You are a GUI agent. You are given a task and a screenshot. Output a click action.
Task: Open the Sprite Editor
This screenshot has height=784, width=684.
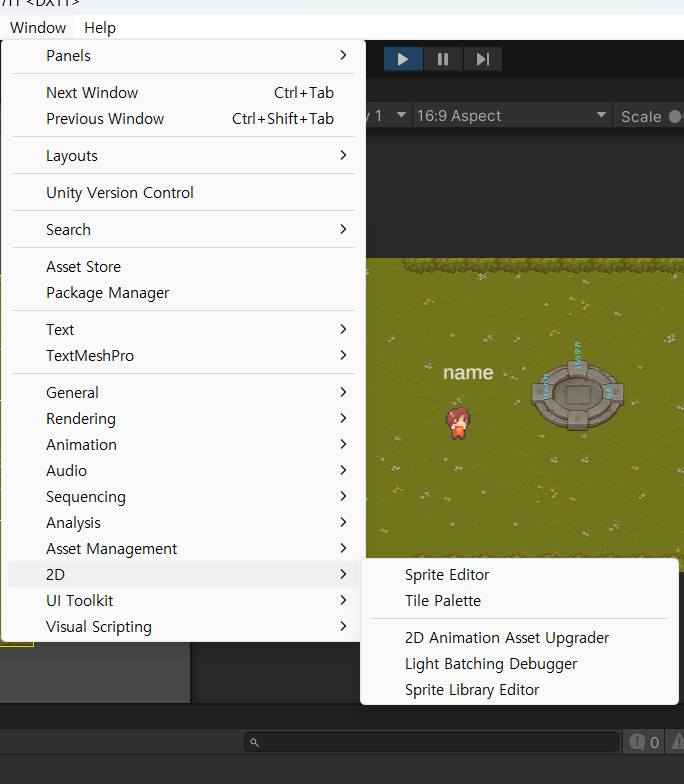(519, 574)
